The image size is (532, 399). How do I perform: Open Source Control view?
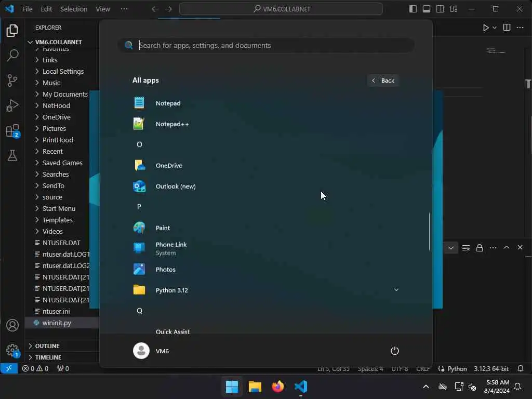12,81
